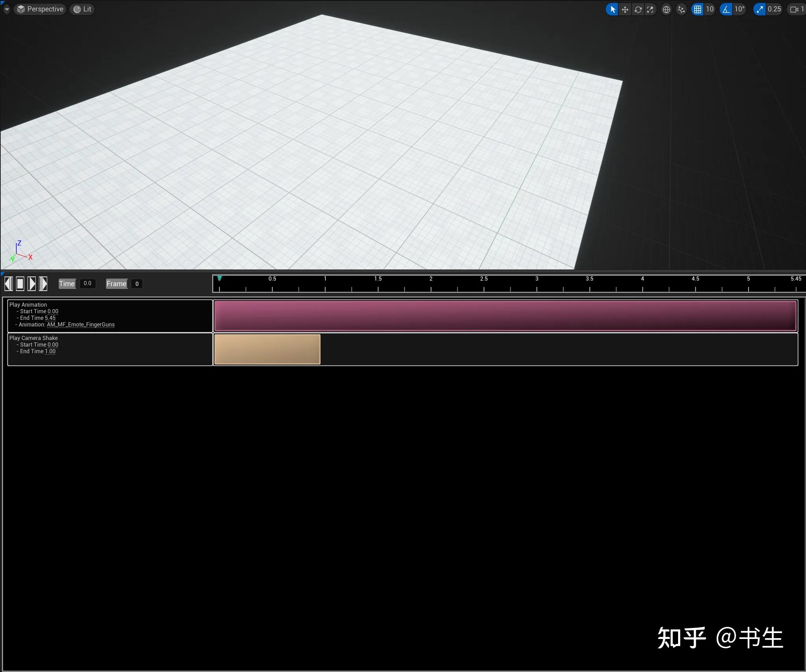
Task: Toggle rotation angle snapping
Action: pos(726,9)
